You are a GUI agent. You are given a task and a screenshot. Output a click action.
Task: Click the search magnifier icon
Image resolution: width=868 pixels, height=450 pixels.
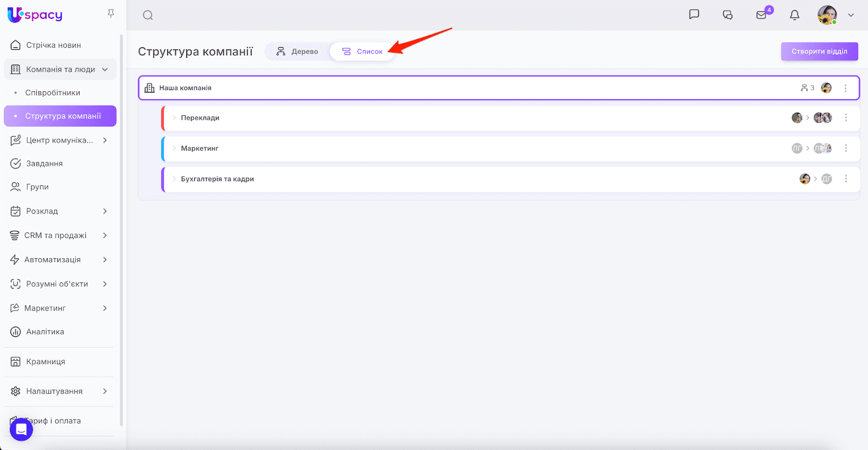tap(148, 15)
